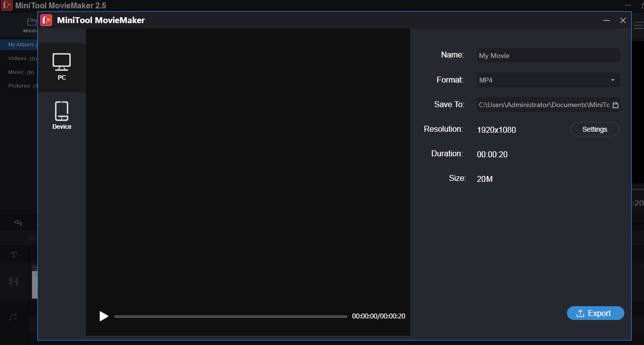
Task: Click the video clip on the timeline
Action: pyautogui.click(x=35, y=282)
